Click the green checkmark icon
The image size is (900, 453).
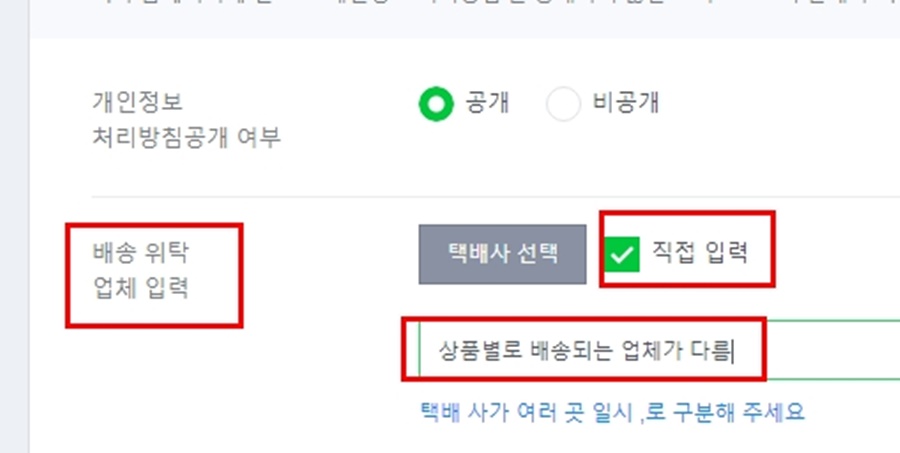[622, 254]
